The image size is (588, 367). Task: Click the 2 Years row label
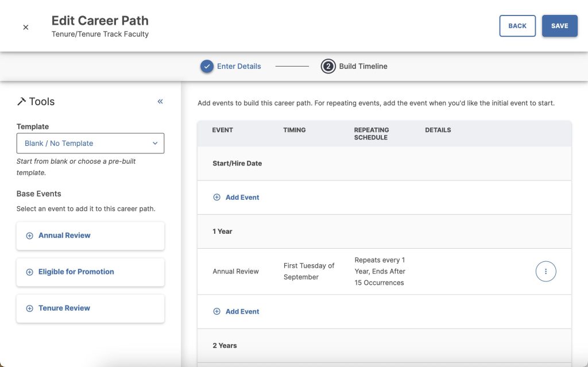pos(225,346)
